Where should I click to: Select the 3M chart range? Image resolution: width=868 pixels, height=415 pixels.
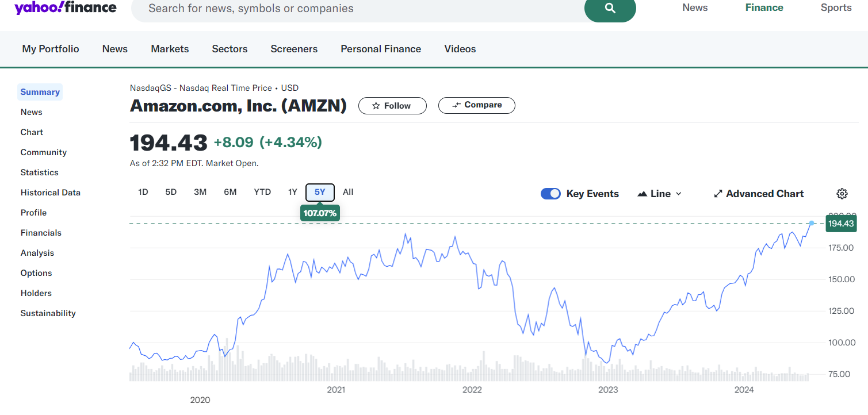pos(200,192)
